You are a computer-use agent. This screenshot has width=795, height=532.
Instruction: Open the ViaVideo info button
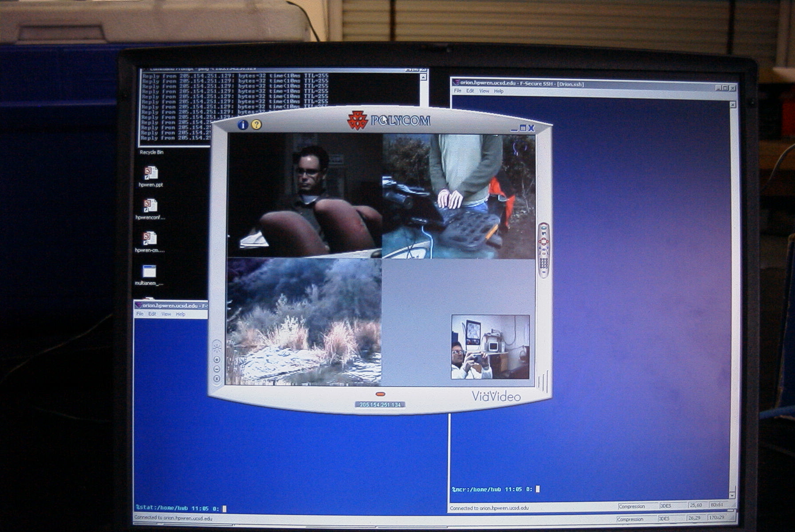242,125
